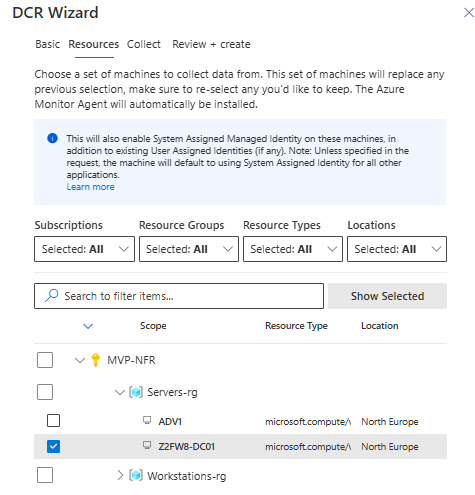Image resolution: width=475 pixels, height=495 pixels.
Task: Select the Servers-rg row label
Action: point(172,392)
